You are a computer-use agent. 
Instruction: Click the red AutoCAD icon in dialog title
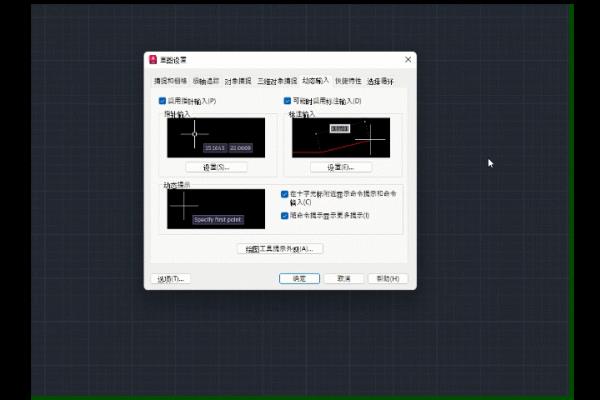pos(153,60)
